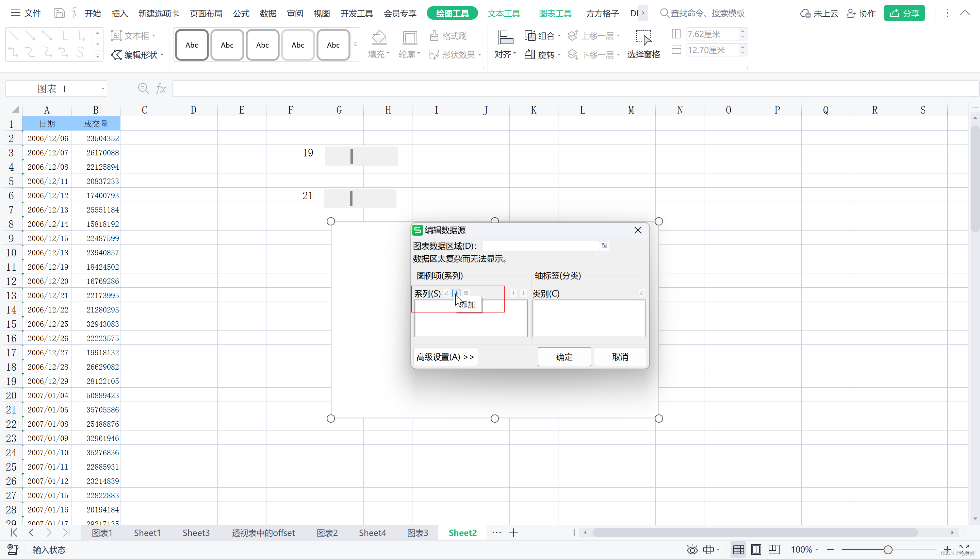Close the 编辑数据源 dialog
Viewport: 980px width, 559px height.
pyautogui.click(x=638, y=230)
